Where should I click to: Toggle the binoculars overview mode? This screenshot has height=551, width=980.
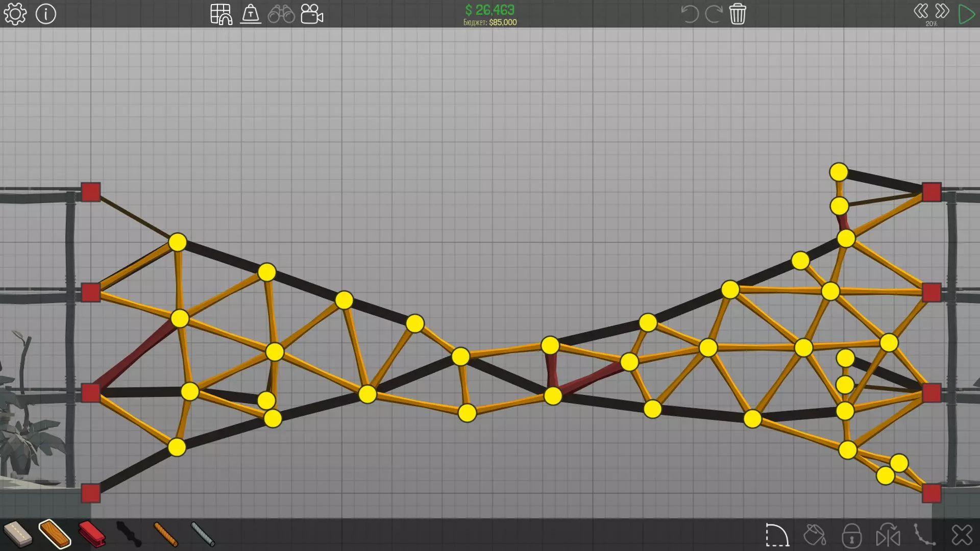(x=281, y=14)
